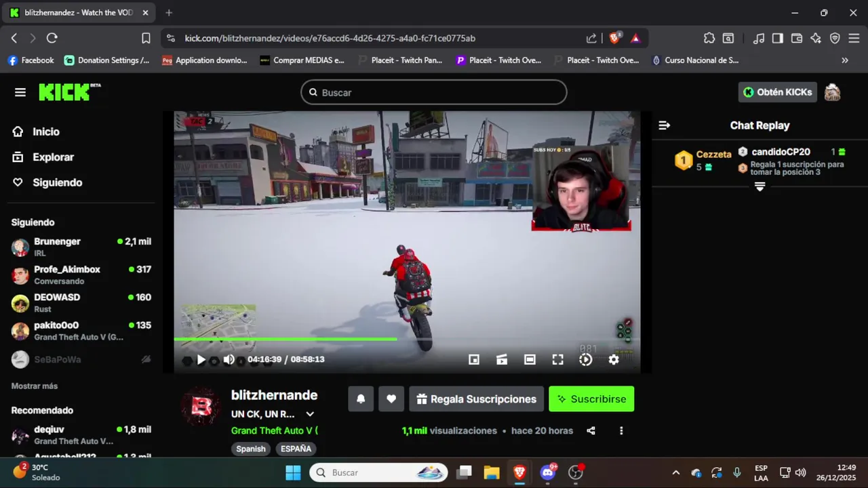Open Brave Wallet icon
Image resolution: width=868 pixels, height=488 pixels.
pyautogui.click(x=797, y=39)
